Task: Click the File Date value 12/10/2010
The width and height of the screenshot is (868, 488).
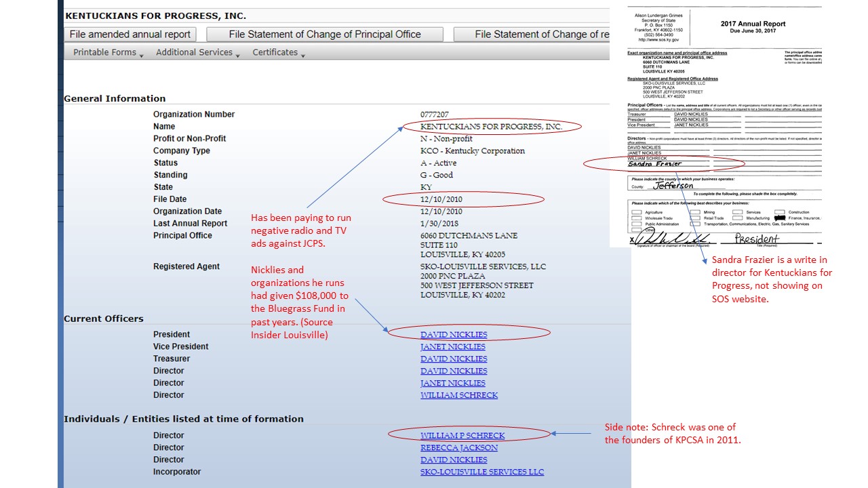Action: point(441,199)
